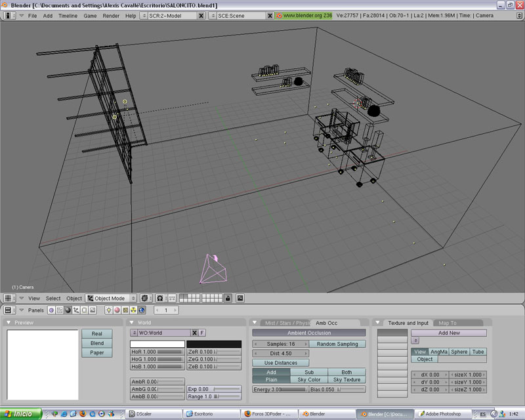Click the render this window icon

click(240, 298)
